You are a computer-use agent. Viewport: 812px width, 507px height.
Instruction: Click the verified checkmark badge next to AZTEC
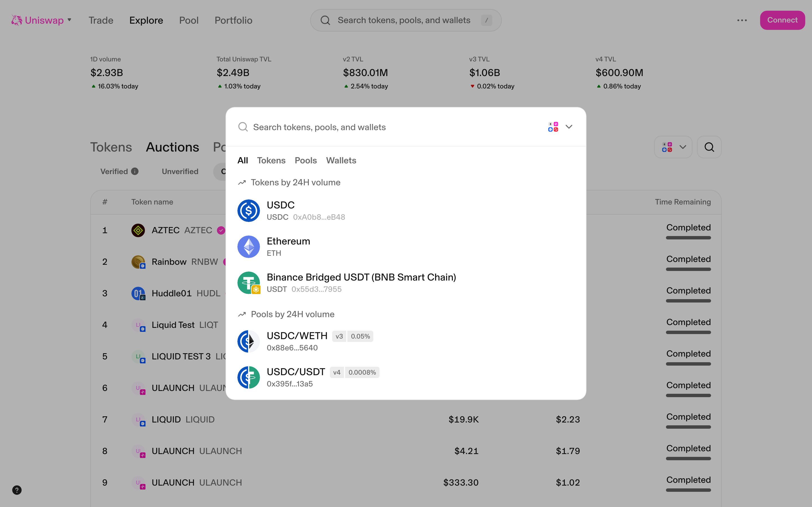[x=221, y=230]
